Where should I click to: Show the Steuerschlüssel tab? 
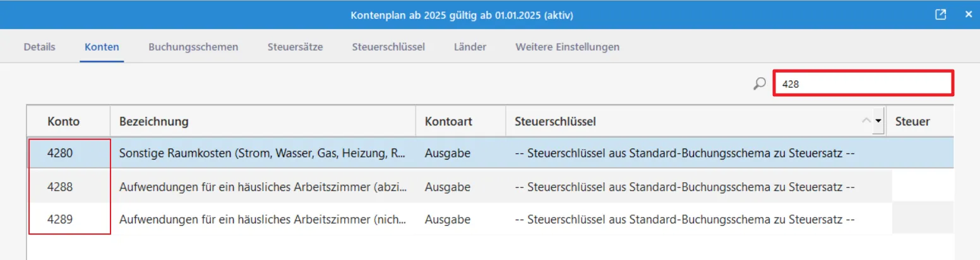coord(388,47)
